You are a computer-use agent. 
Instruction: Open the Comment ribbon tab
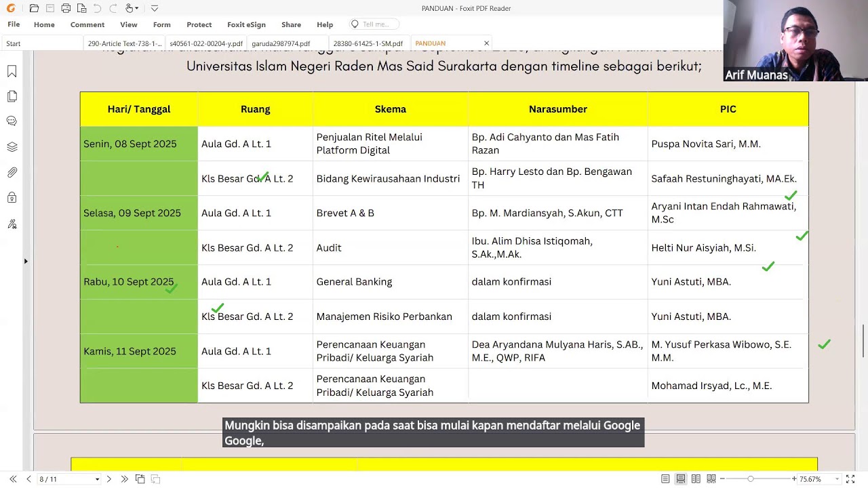(87, 24)
